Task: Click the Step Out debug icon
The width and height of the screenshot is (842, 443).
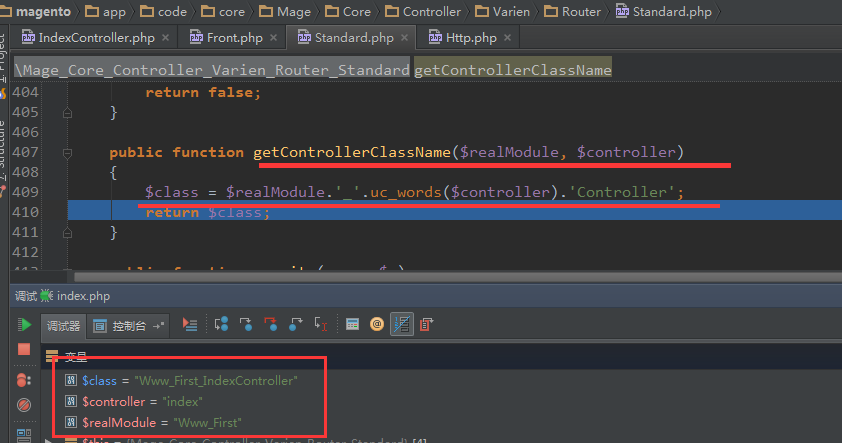Action: (295, 324)
